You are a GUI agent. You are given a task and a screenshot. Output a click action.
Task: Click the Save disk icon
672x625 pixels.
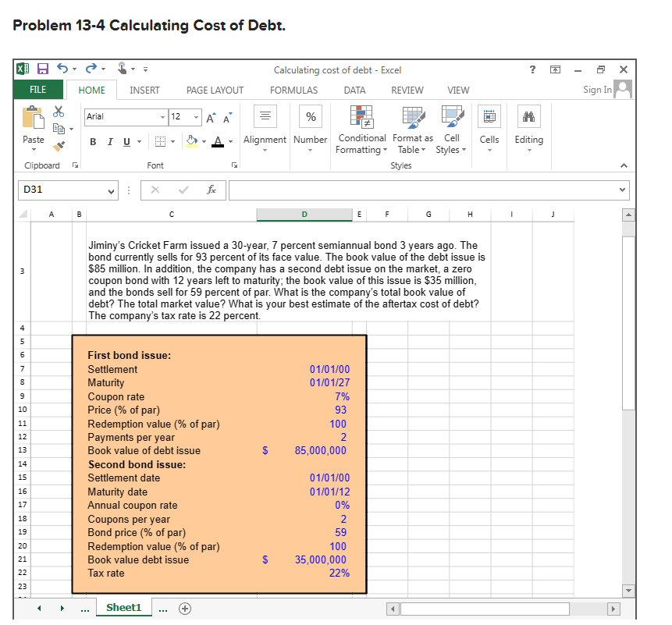click(43, 69)
